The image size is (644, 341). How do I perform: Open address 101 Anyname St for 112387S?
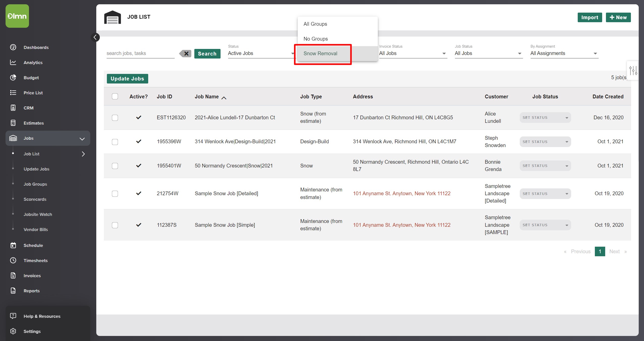[x=402, y=225]
